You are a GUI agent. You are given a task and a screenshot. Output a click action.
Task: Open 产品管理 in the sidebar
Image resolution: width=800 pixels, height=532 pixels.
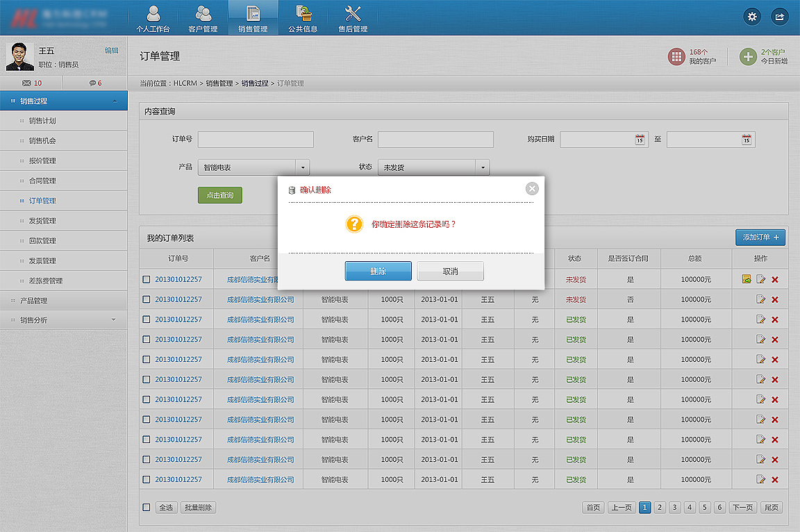tap(64, 301)
